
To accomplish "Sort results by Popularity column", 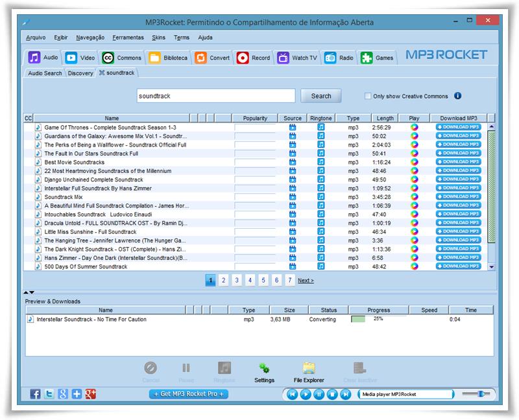I will tap(255, 118).
